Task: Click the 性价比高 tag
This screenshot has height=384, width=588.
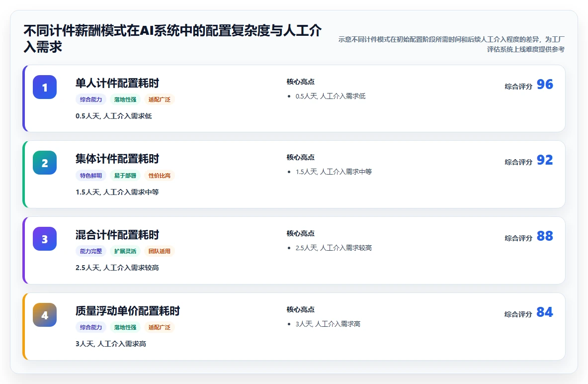Action: point(160,175)
